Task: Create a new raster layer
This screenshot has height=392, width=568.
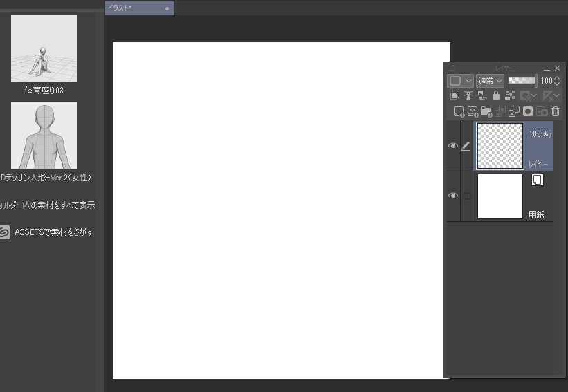Action: point(459,111)
